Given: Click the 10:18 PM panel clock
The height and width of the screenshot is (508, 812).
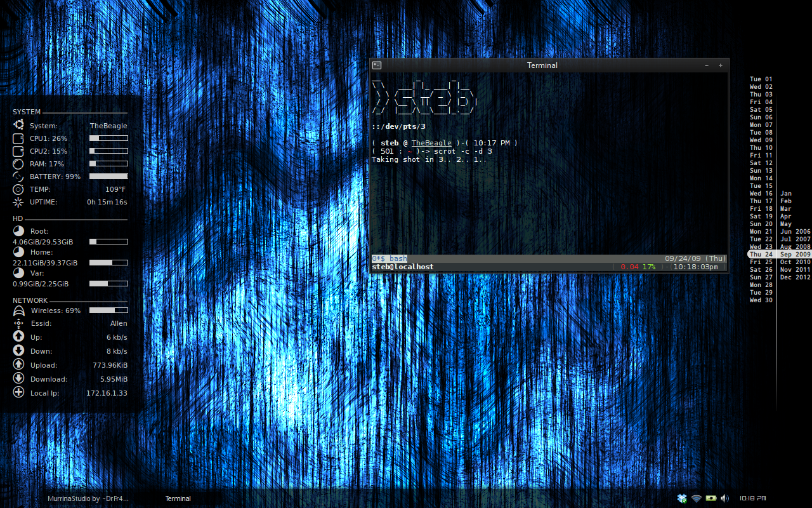Looking at the screenshot, I should (753, 498).
